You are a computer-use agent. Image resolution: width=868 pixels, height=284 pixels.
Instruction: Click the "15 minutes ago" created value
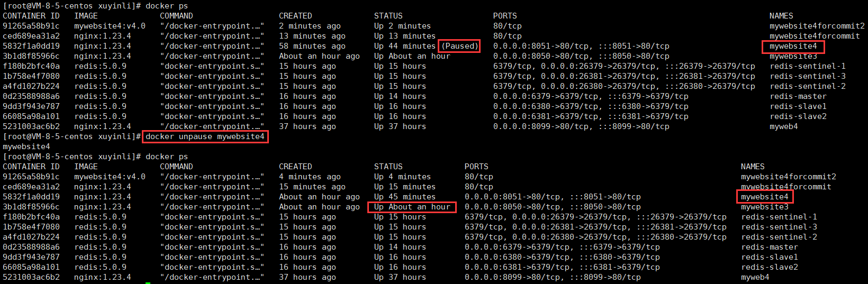coord(312,187)
